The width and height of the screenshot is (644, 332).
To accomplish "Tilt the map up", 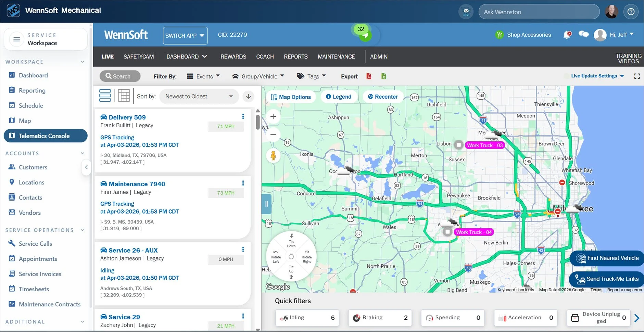I will [291, 271].
